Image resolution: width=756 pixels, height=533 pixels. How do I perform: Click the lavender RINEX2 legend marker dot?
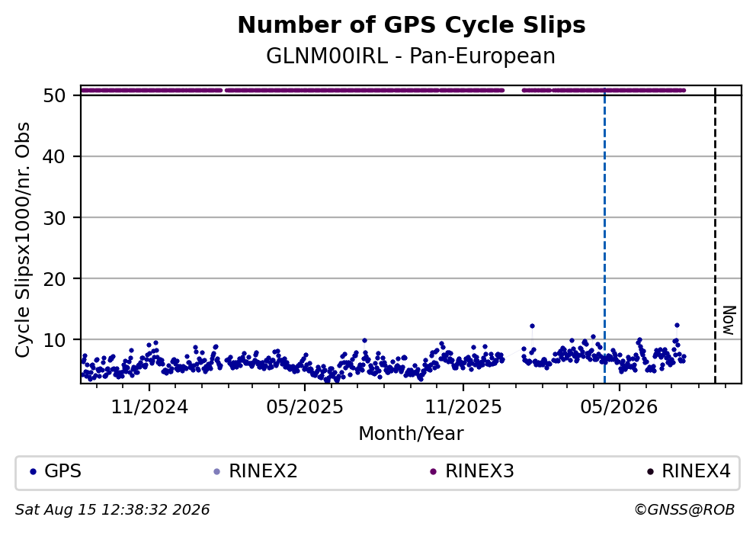click(216, 472)
